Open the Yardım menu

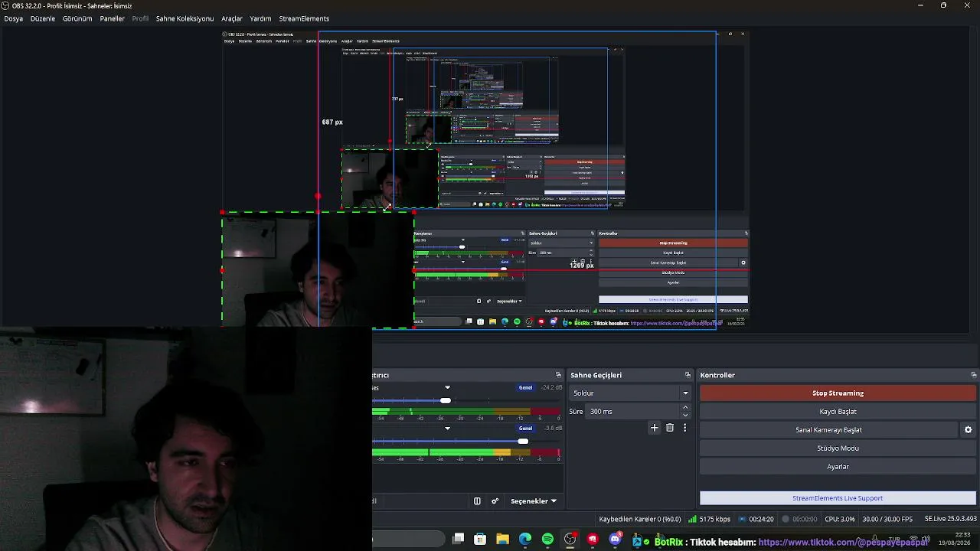260,18
